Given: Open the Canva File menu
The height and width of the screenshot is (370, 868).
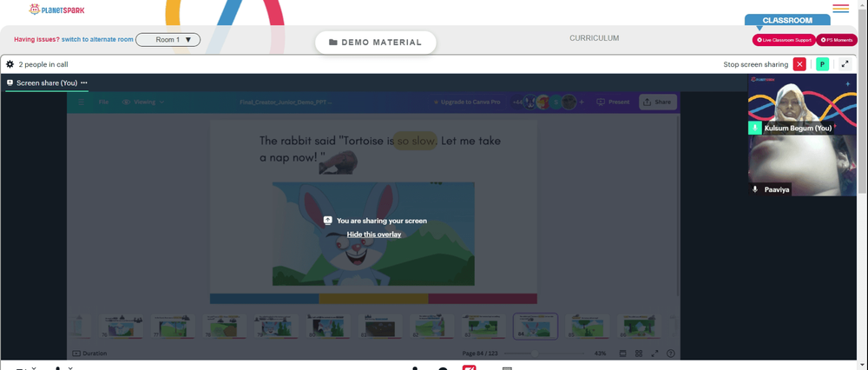Looking at the screenshot, I should pos(103,102).
